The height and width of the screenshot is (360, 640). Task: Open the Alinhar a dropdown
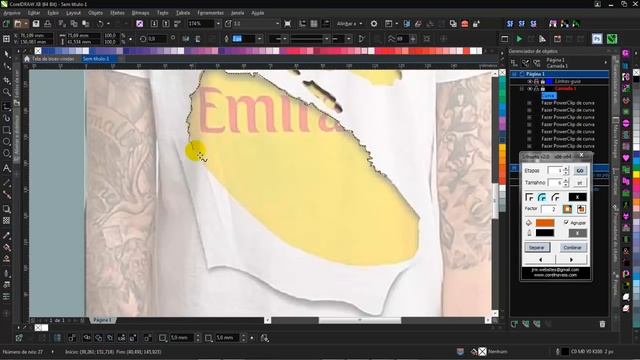(349, 24)
